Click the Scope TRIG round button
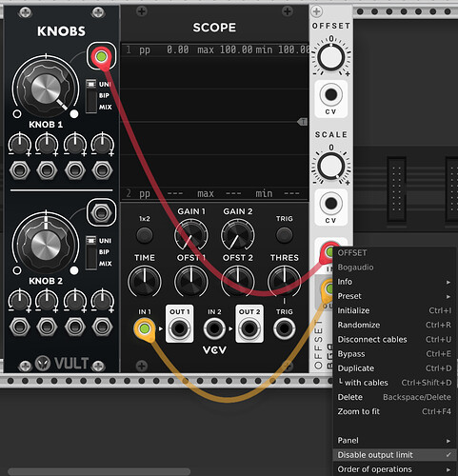The image size is (458, 476). tap(284, 235)
